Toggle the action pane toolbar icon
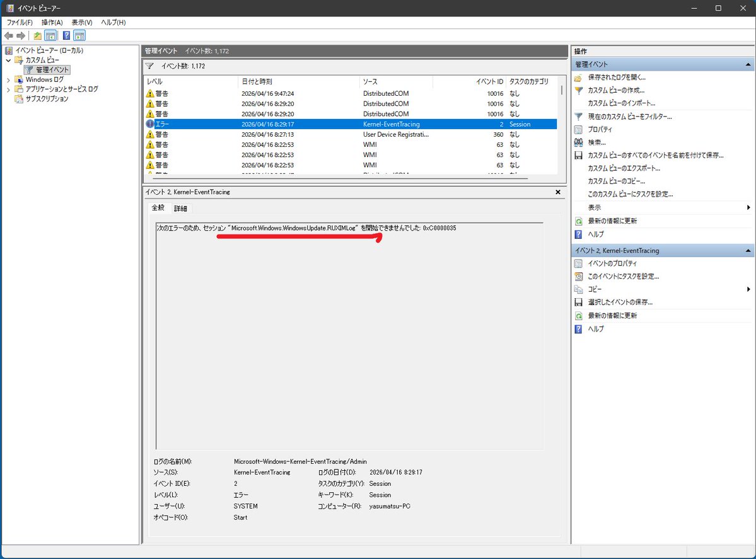 [x=79, y=36]
